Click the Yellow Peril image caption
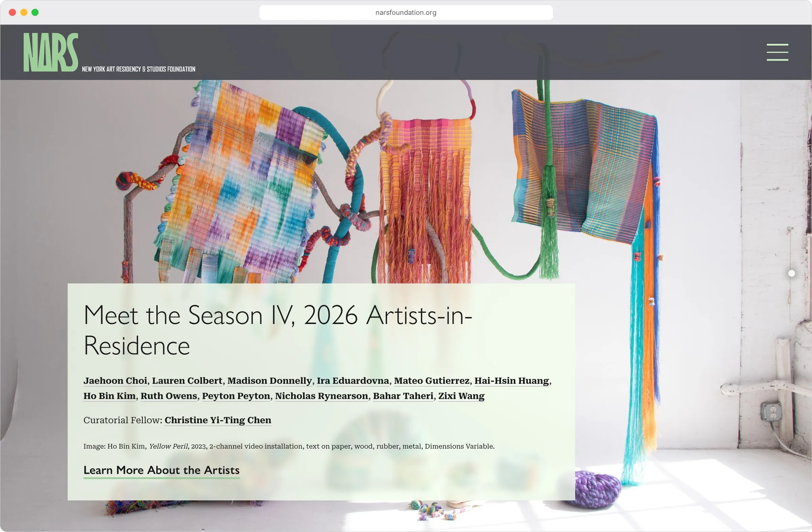The image size is (812, 532). pyautogui.click(x=289, y=446)
